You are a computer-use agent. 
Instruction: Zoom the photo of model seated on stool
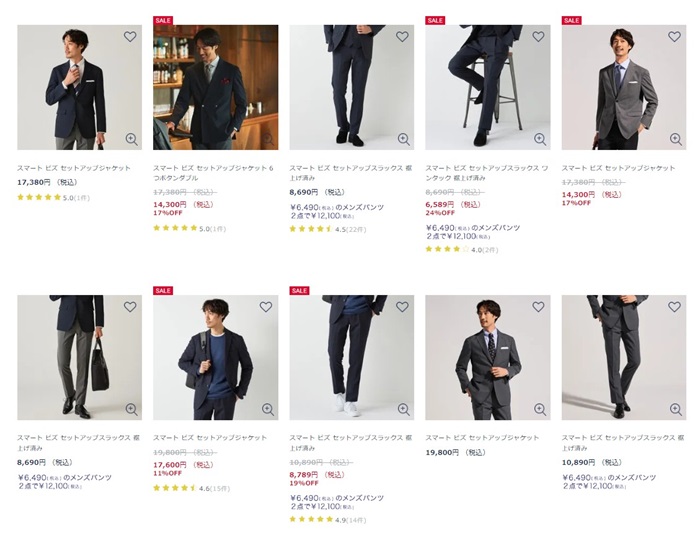pyautogui.click(x=539, y=139)
